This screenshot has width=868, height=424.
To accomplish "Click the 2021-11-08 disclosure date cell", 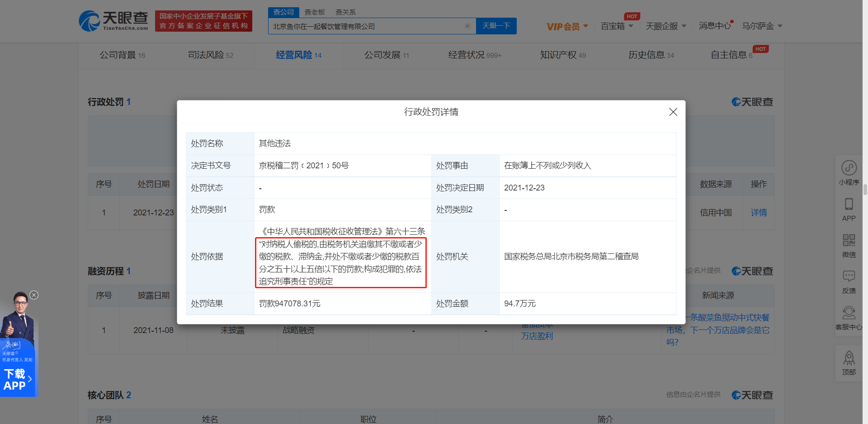I will pyautogui.click(x=153, y=330).
